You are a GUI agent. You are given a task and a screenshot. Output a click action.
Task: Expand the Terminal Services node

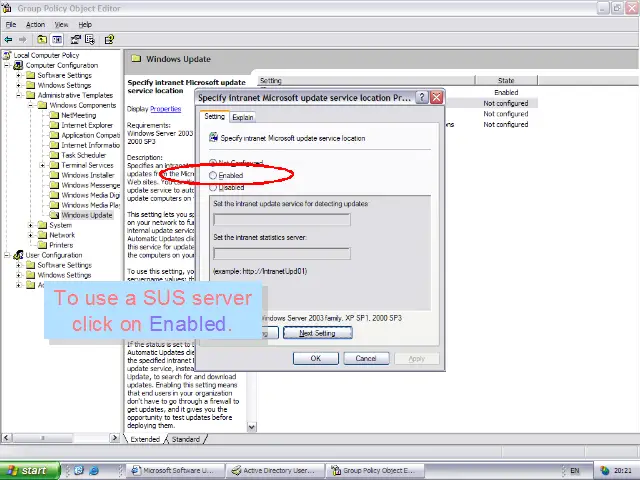(42, 165)
